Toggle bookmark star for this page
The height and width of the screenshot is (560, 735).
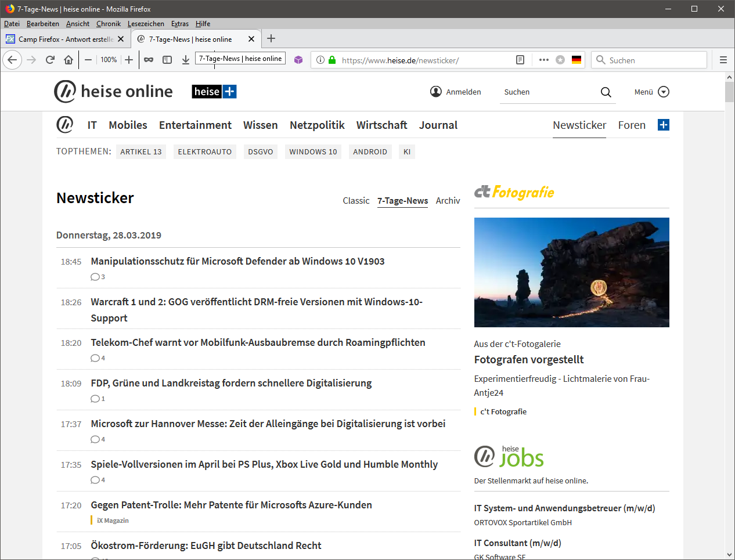pos(560,60)
